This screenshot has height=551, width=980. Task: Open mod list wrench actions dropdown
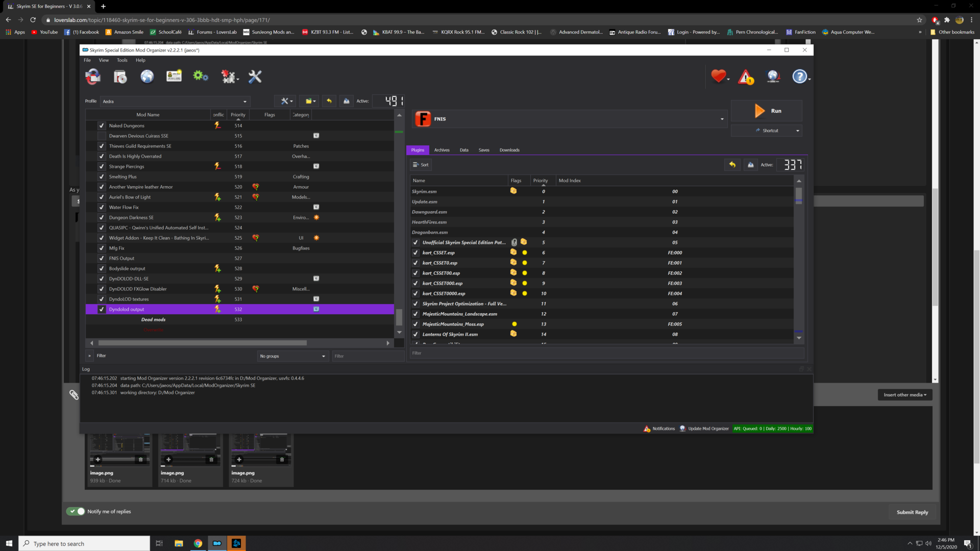pos(286,101)
